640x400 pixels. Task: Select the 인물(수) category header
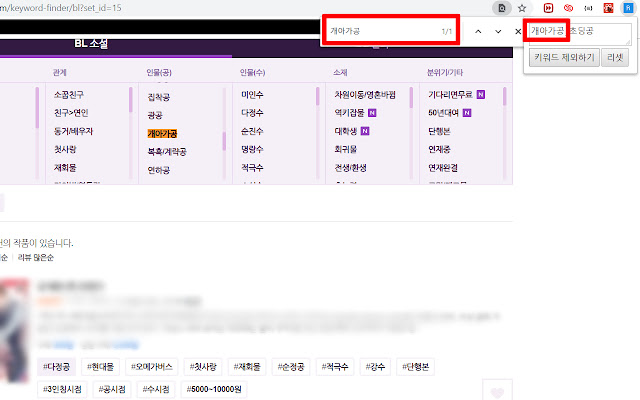[252, 73]
